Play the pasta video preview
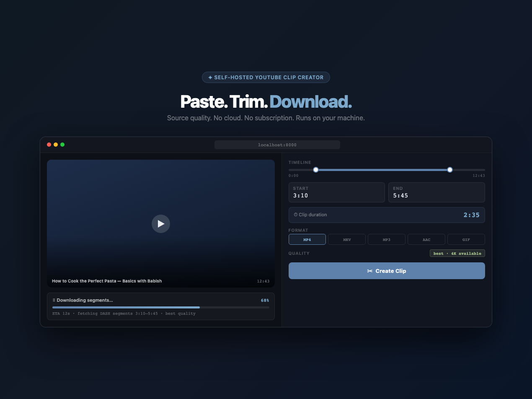Image resolution: width=532 pixels, height=399 pixels. (x=161, y=224)
